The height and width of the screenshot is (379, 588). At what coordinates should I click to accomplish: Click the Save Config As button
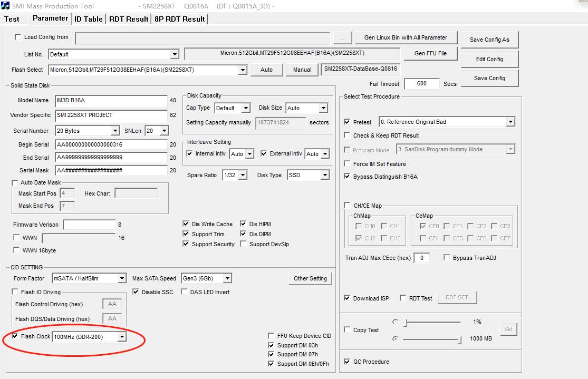(x=489, y=40)
